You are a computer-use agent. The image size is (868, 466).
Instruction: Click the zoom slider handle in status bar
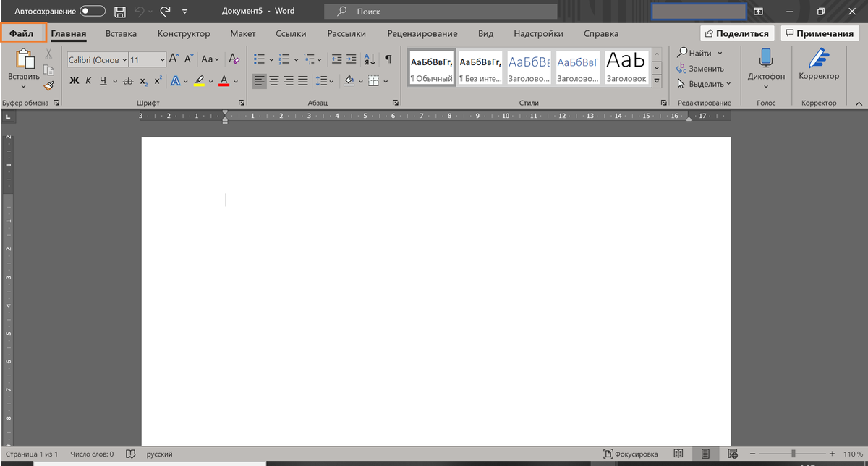[793, 454]
